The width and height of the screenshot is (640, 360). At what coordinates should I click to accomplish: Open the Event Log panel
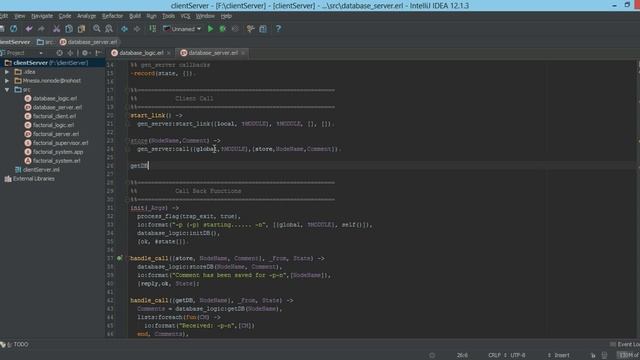tap(625, 345)
